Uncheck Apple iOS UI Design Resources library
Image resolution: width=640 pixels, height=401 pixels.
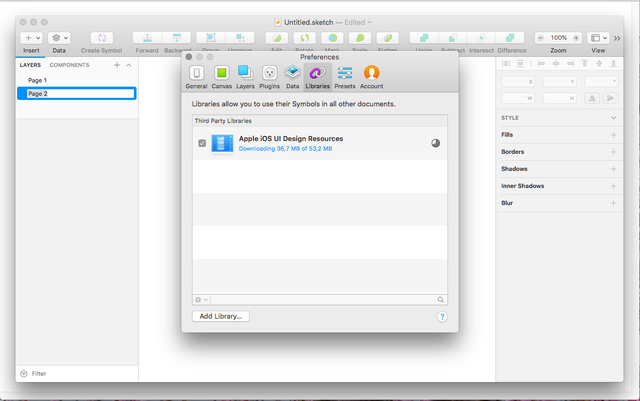tap(202, 143)
